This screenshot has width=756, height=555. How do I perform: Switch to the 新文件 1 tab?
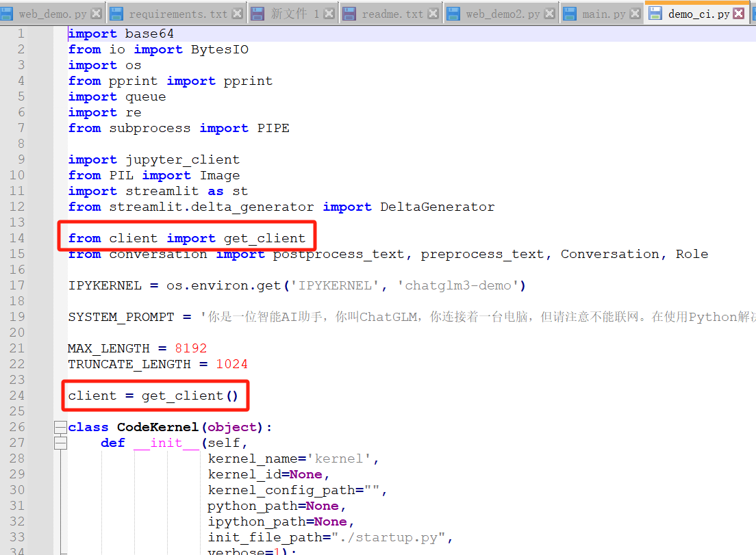294,14
